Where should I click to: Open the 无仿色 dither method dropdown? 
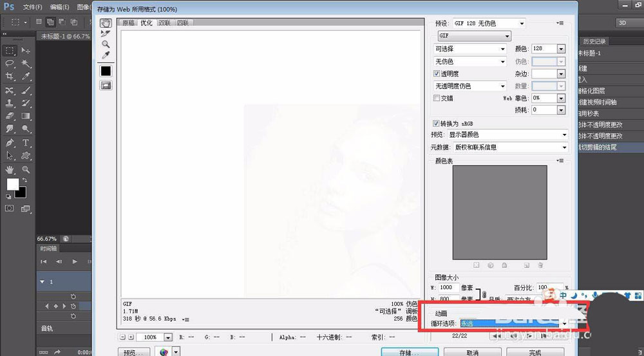(470, 62)
